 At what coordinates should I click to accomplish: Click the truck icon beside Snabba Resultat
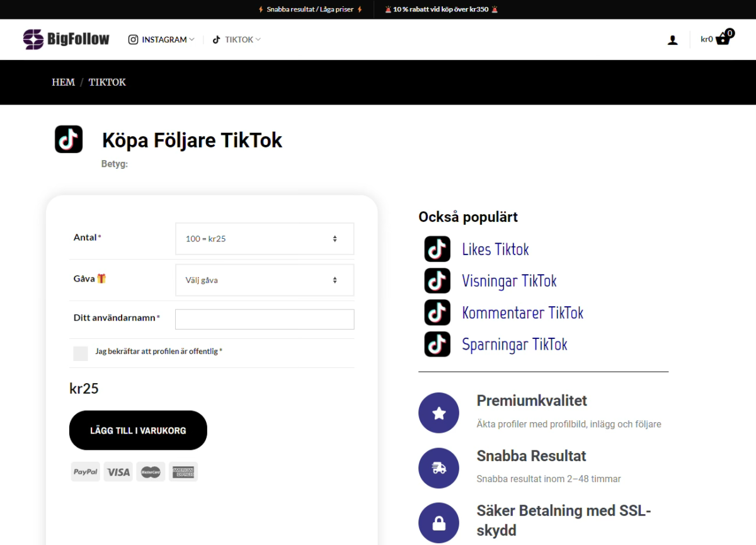(438, 468)
